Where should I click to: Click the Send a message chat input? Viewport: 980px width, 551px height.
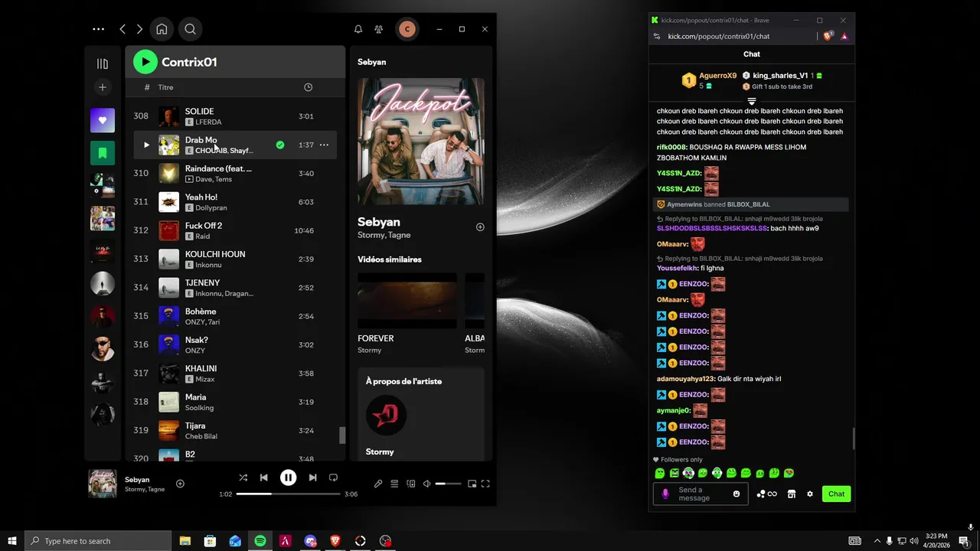[701, 494]
